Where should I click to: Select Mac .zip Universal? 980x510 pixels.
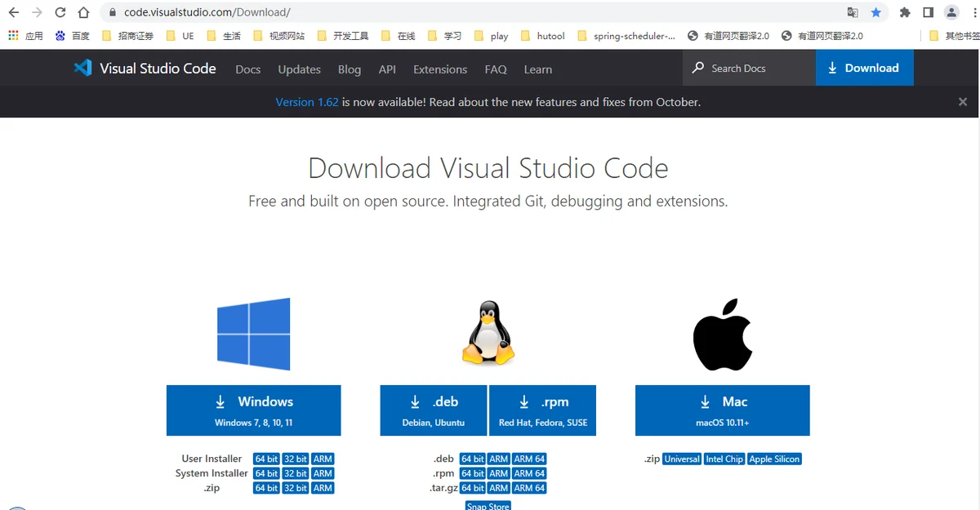[x=682, y=459]
